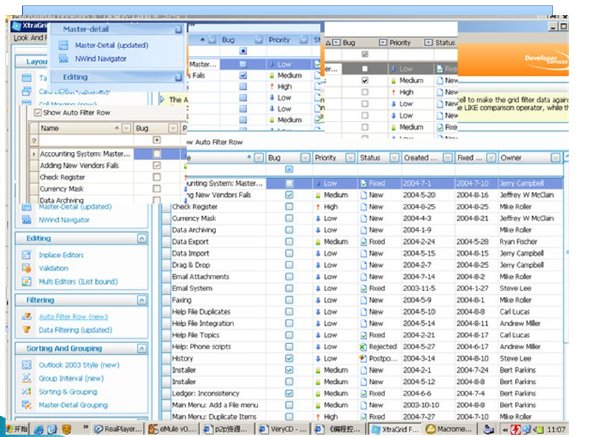Click the Master-Detail Grouping icon
Screen dimensions: 600x437
point(26,405)
